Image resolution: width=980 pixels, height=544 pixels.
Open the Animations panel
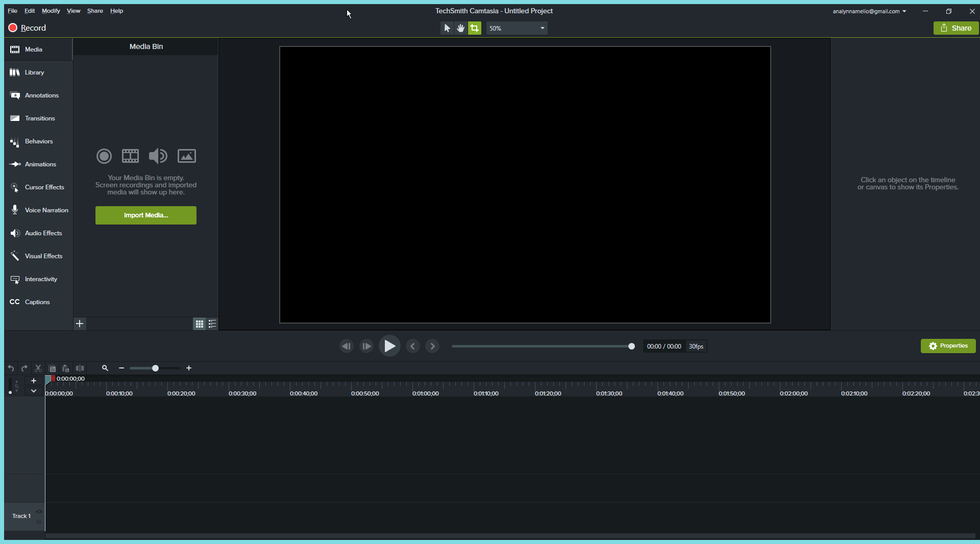point(38,164)
